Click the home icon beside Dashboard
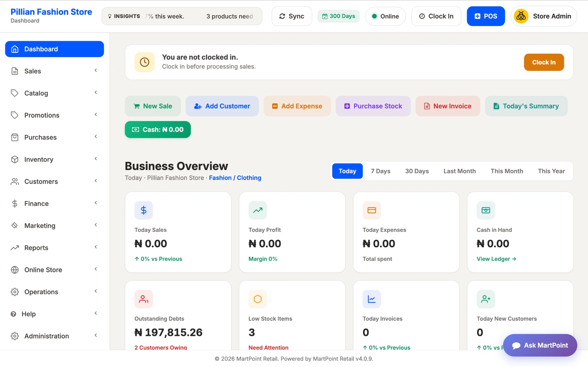Screen dimensions: 588x367 15,49
